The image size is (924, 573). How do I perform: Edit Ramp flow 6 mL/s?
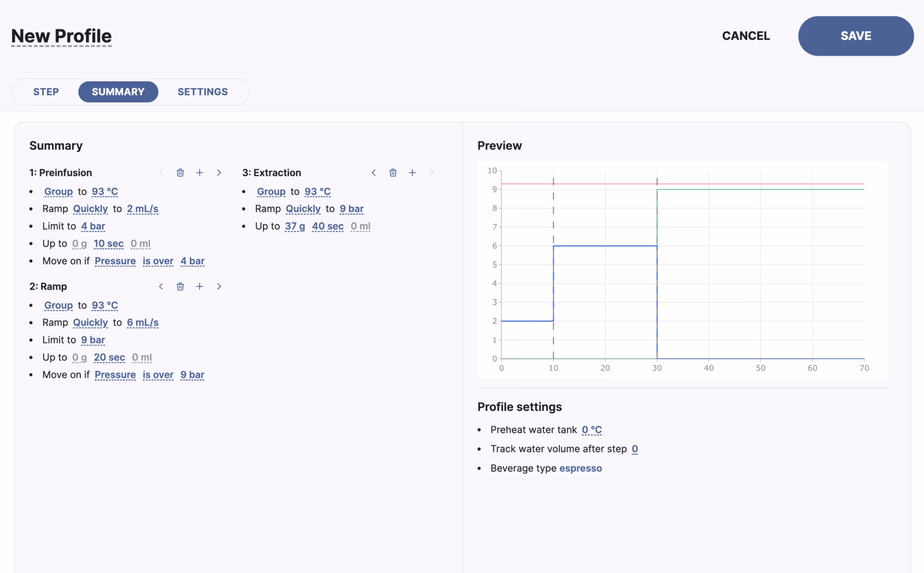(143, 323)
